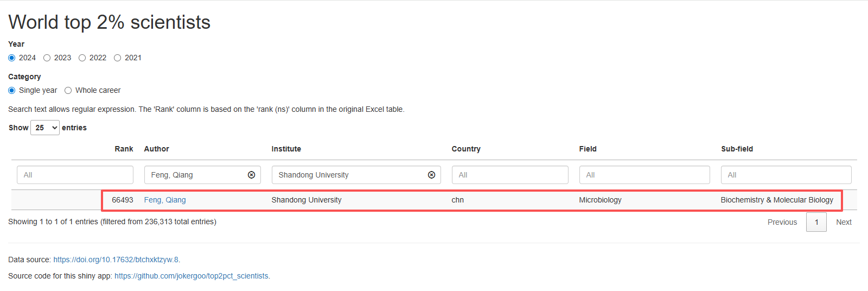Clear the Institute filter with X icon
The image size is (868, 291).
[431, 175]
